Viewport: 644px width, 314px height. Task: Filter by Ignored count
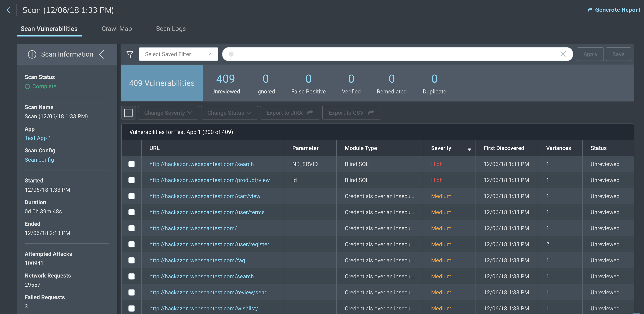click(x=265, y=84)
